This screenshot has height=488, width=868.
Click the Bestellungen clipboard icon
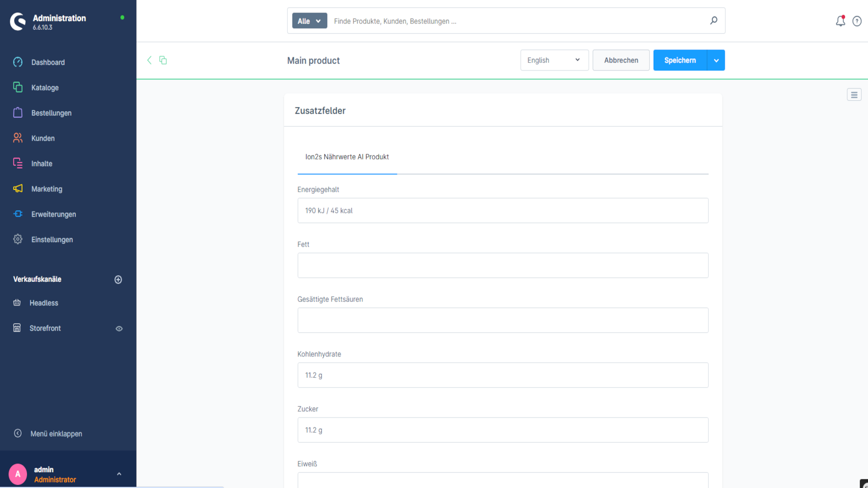coord(18,113)
